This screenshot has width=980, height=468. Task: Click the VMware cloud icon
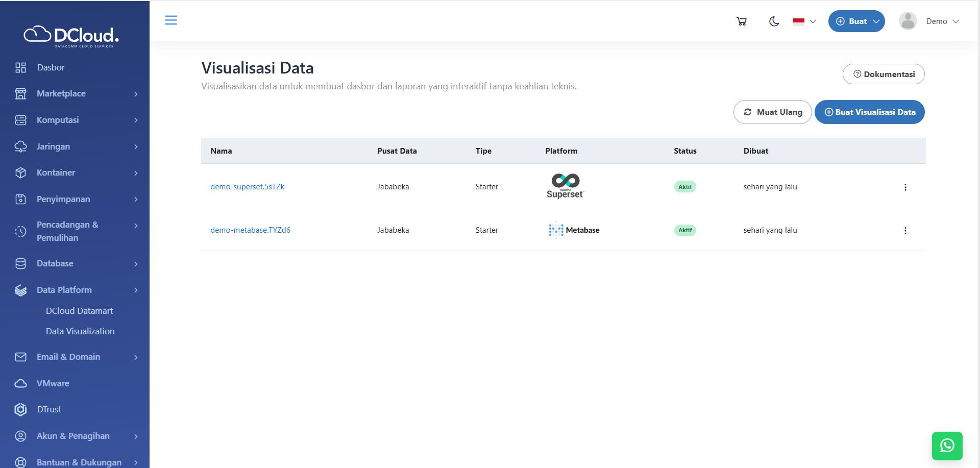[x=20, y=383]
